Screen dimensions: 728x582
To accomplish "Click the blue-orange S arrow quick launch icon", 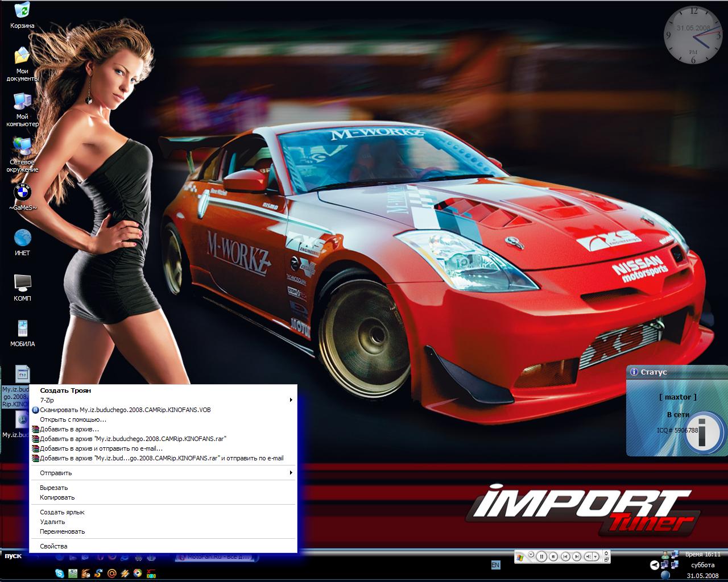I will pyautogui.click(x=98, y=573).
